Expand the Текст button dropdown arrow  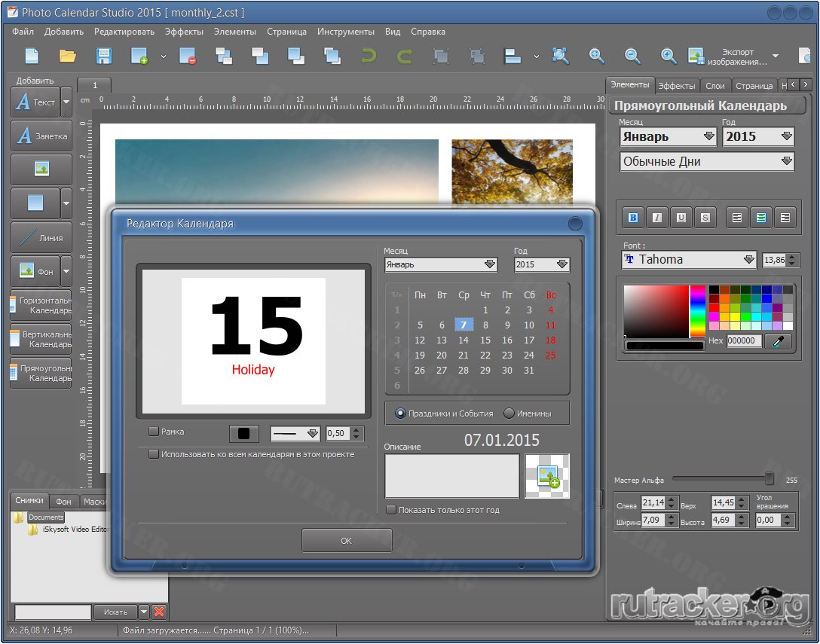click(x=66, y=102)
